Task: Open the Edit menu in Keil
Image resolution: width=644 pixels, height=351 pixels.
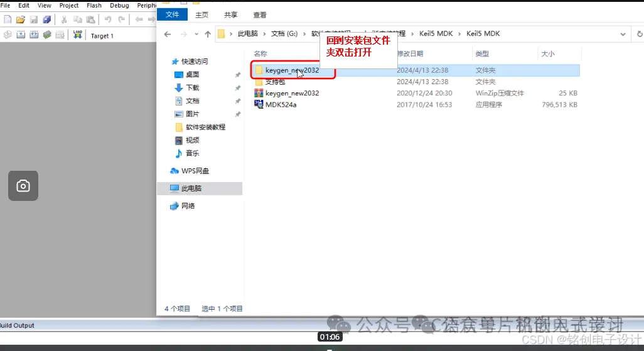Action: 24,6
